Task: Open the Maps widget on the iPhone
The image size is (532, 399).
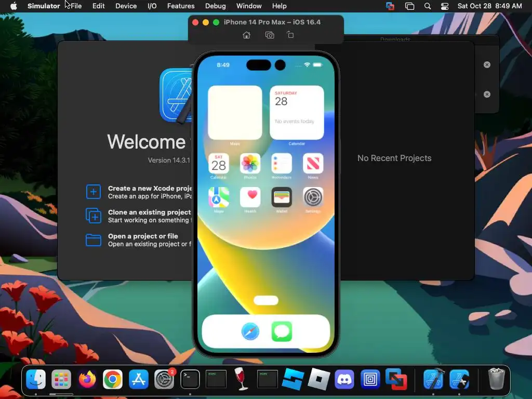Action: [x=235, y=113]
